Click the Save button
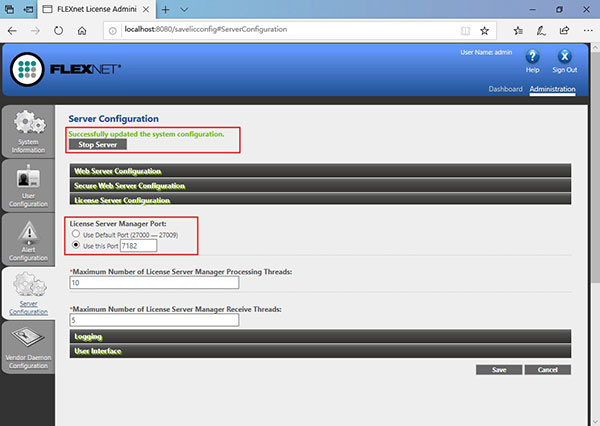 click(499, 370)
